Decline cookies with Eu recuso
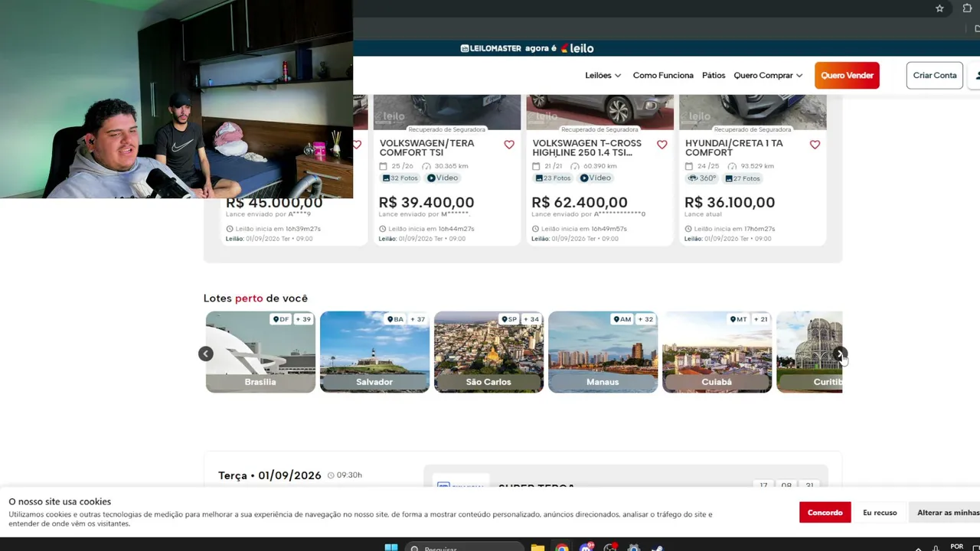This screenshot has height=551, width=980. coord(880,513)
